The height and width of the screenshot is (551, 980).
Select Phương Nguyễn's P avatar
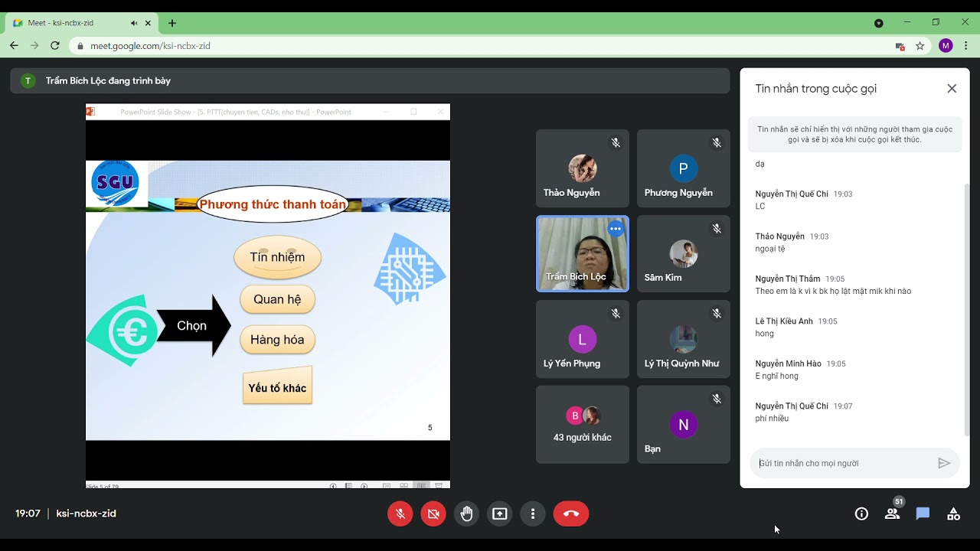coord(684,168)
